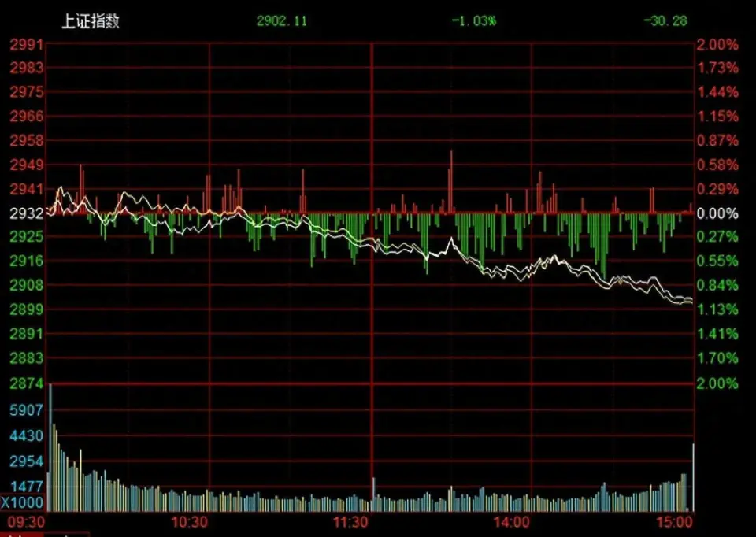Select the X1000 volume unit label
Image resolution: width=756 pixels, height=537 pixels.
(22, 502)
